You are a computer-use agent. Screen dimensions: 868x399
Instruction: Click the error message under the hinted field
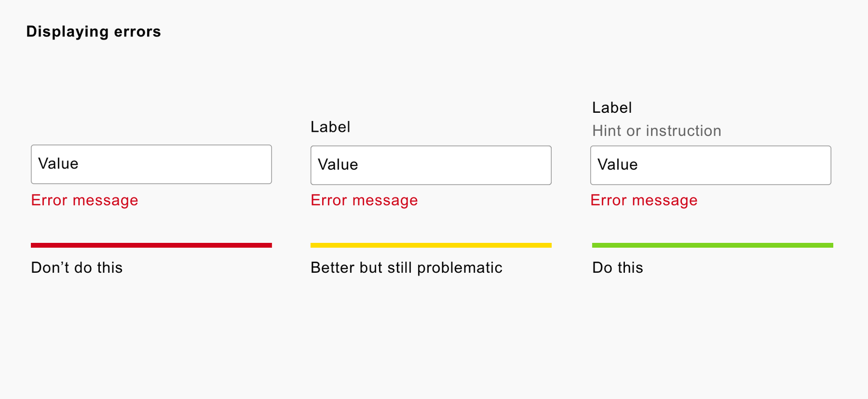pos(644,201)
